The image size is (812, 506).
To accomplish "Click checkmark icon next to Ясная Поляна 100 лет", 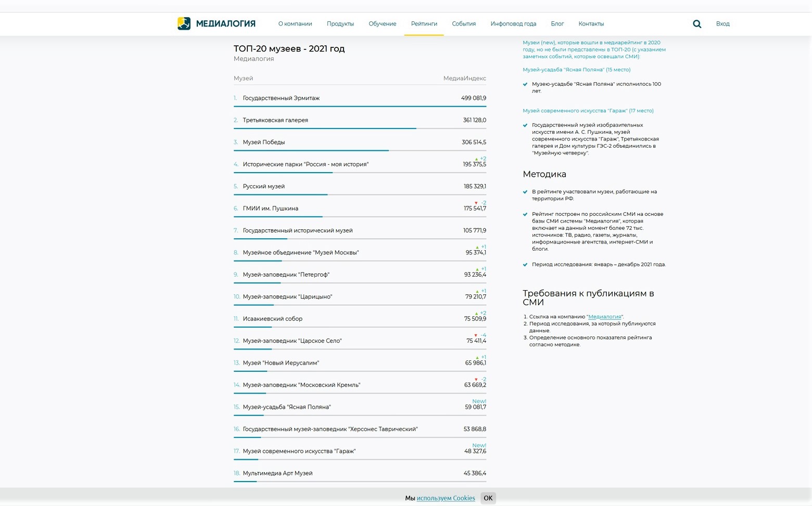I will pos(525,84).
